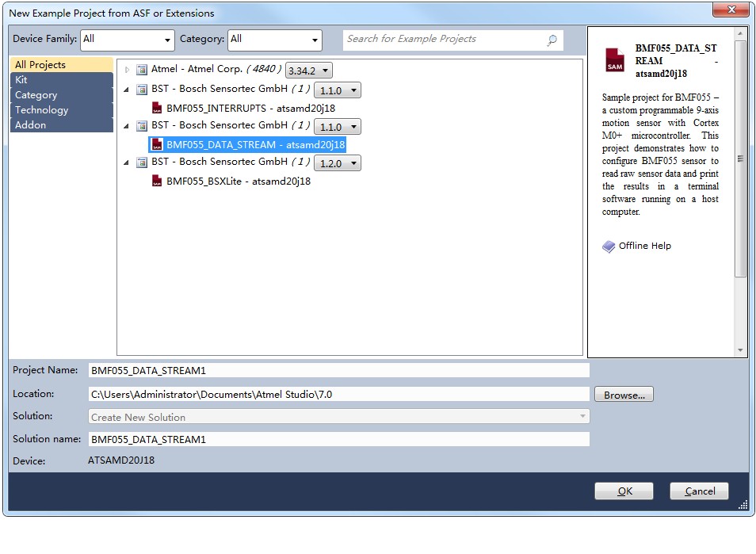Click the description panel vertical scrollbar
This screenshot has height=554, width=756.
pos(740,159)
